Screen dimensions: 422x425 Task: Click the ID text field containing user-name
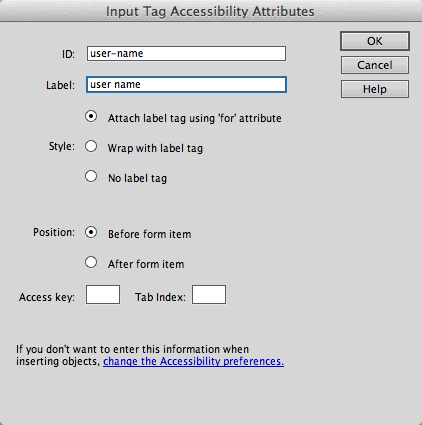186,54
